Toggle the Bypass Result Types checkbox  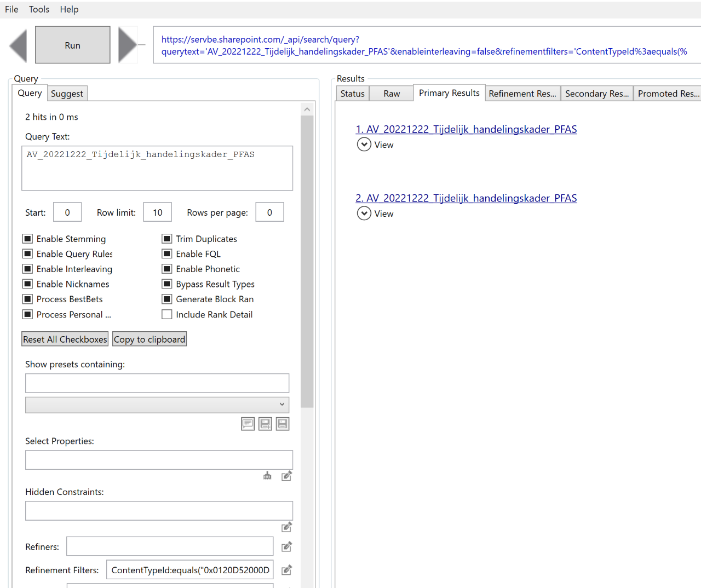point(167,284)
